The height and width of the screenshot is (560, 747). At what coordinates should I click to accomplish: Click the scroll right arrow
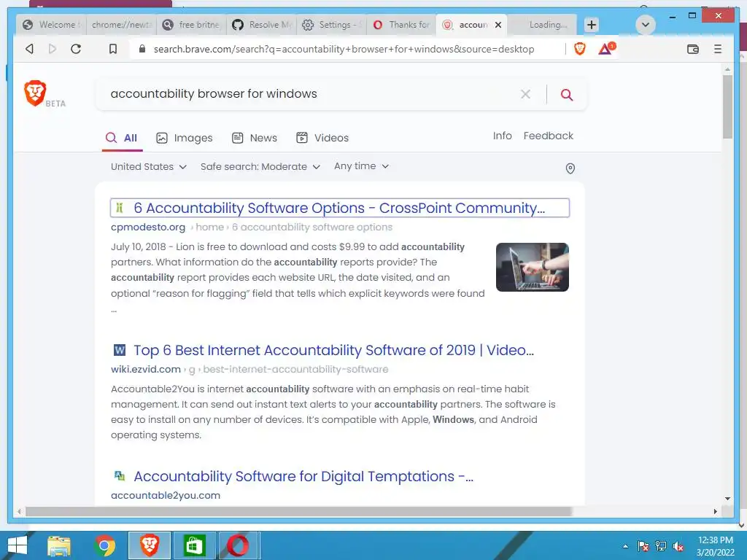pyautogui.click(x=715, y=511)
